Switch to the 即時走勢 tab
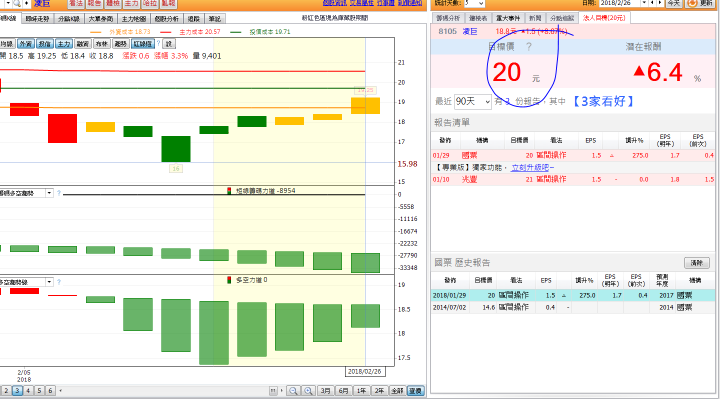720x399 pixels. click(37, 19)
